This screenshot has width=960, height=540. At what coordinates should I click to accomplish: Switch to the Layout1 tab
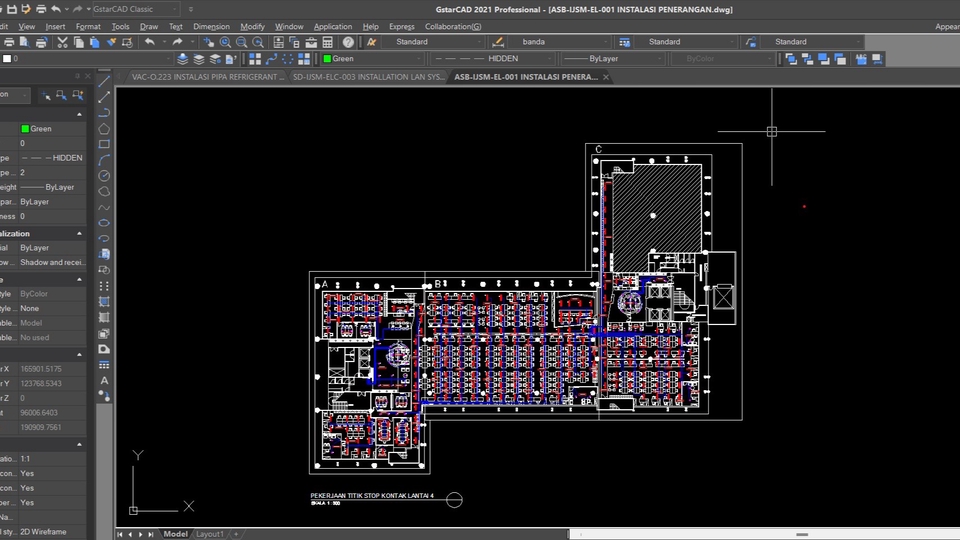pos(210,534)
